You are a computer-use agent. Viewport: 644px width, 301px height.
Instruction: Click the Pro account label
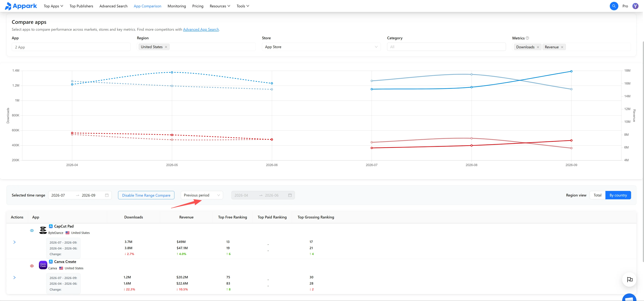pos(625,6)
